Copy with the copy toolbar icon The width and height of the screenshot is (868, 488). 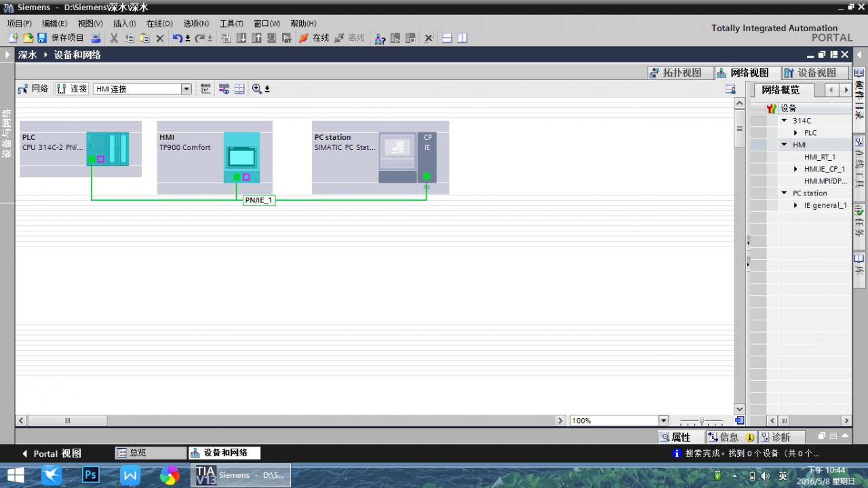[129, 38]
